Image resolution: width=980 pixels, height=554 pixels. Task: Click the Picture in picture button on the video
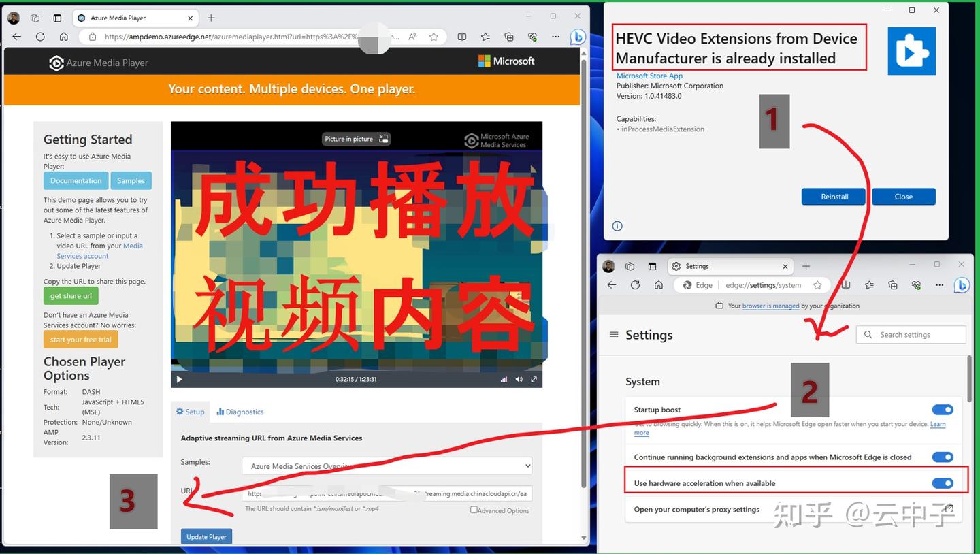pyautogui.click(x=355, y=139)
